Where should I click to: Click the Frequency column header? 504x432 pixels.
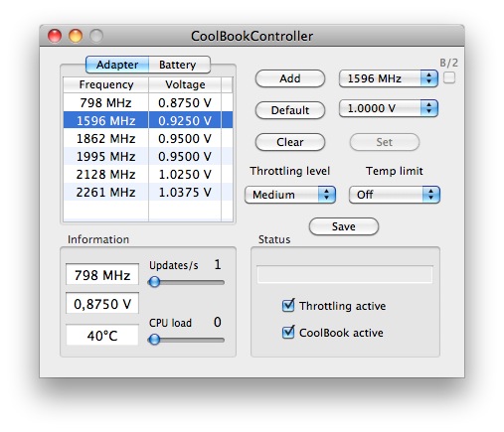(105, 84)
